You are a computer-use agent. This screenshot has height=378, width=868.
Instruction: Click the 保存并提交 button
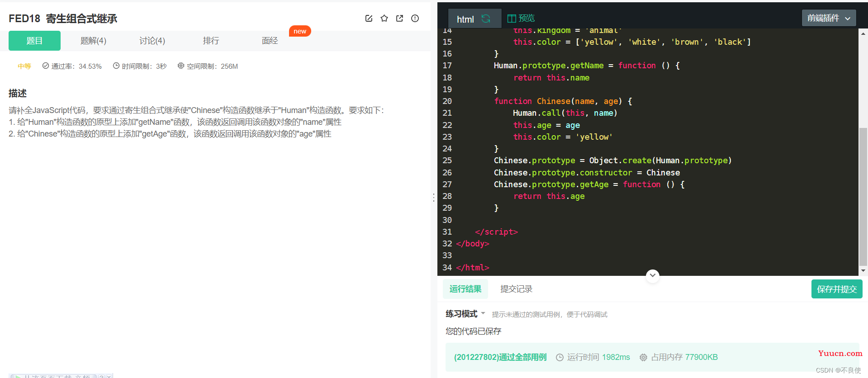[x=837, y=289]
